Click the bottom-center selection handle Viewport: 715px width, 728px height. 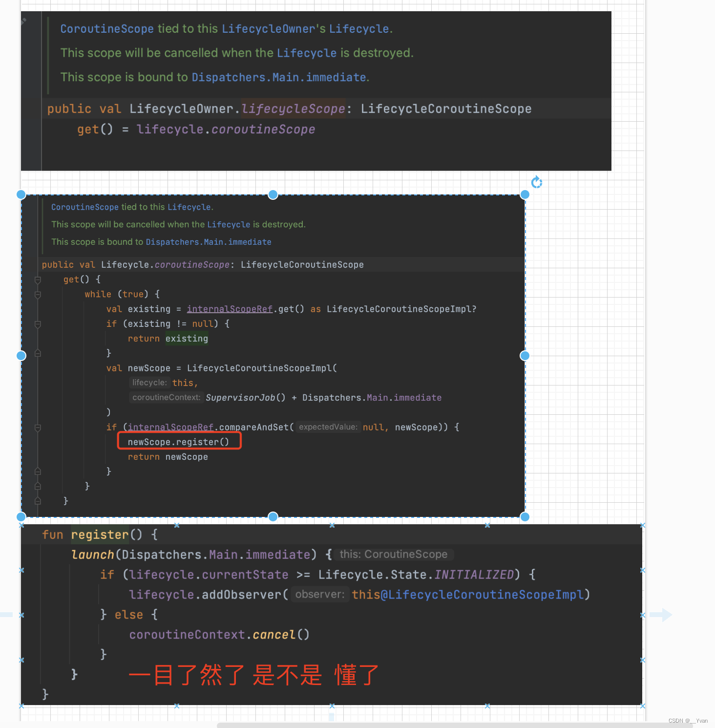coord(273,517)
